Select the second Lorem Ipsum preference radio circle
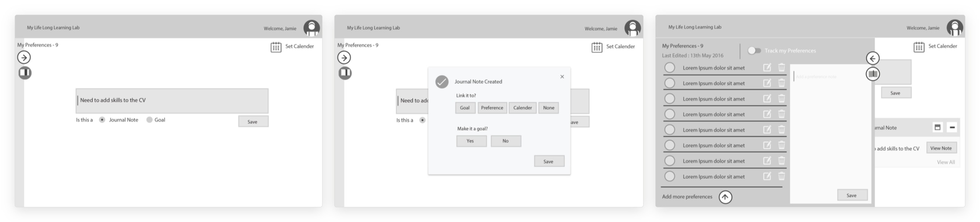Image resolution: width=980 pixels, height=222 pixels. (x=670, y=83)
